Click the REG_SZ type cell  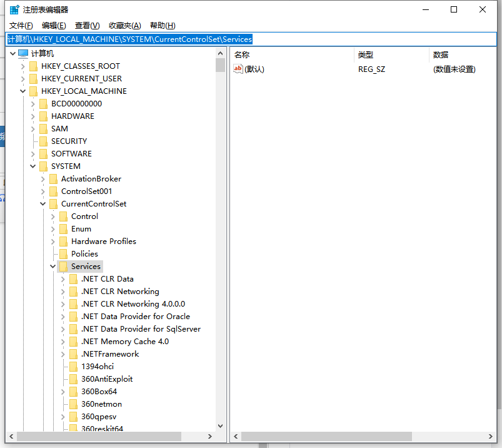pyautogui.click(x=372, y=69)
